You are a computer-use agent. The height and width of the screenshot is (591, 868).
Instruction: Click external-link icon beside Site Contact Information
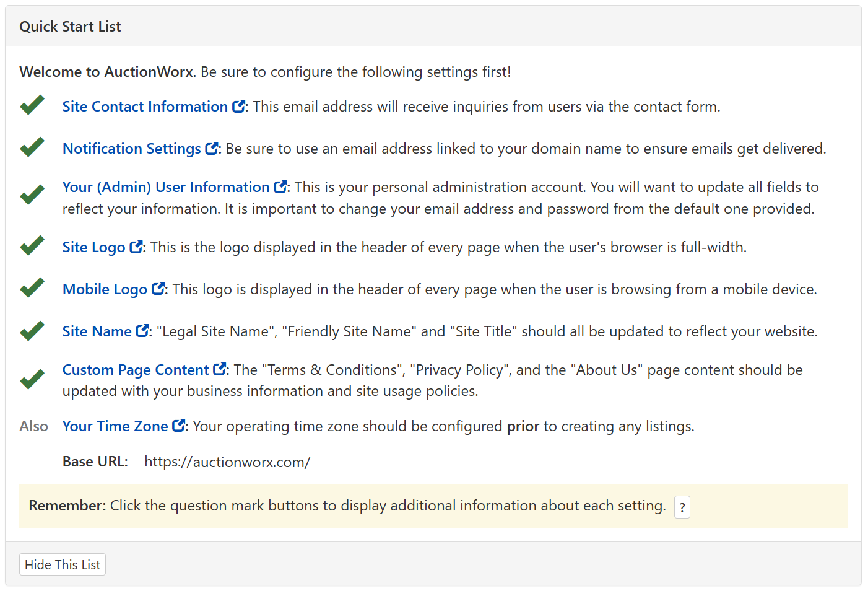coord(238,107)
